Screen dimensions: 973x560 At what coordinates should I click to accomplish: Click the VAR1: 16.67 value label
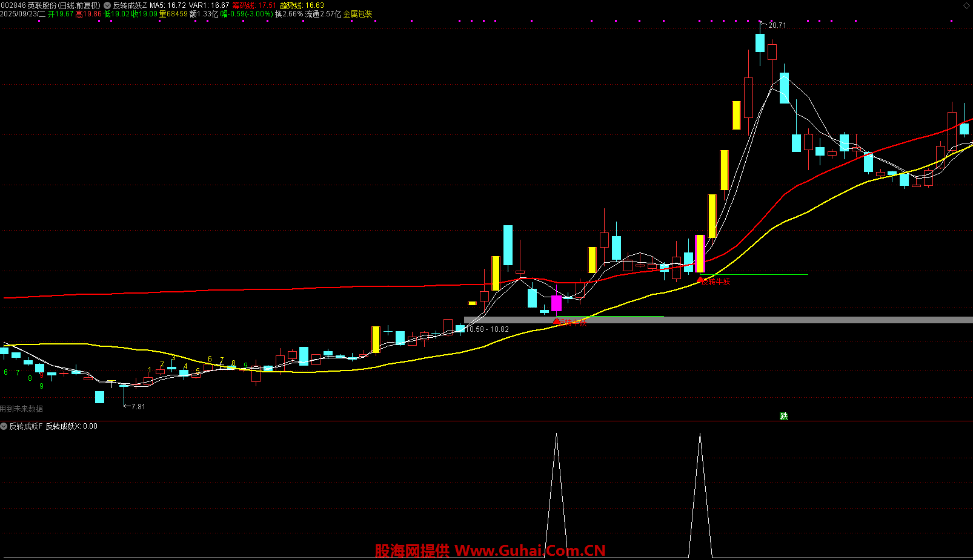pos(209,5)
